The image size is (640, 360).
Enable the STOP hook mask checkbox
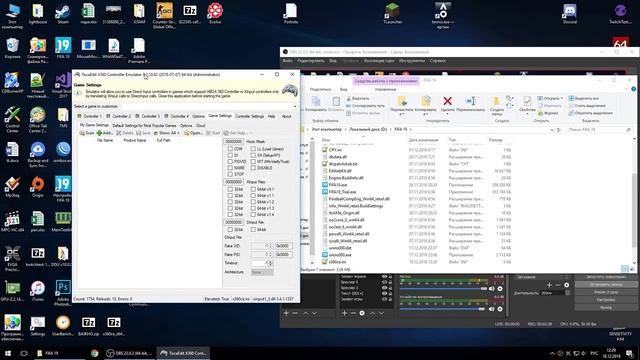(230, 174)
